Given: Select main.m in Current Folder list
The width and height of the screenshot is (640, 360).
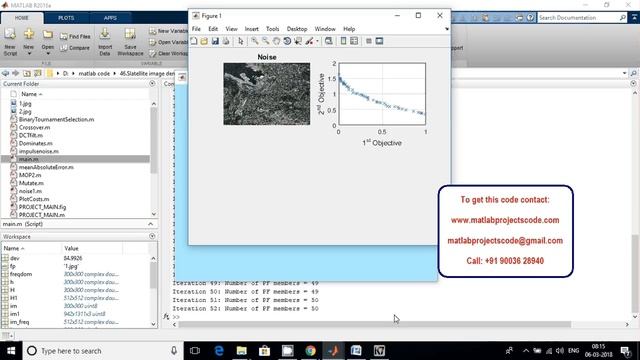Looking at the screenshot, I should [76, 159].
